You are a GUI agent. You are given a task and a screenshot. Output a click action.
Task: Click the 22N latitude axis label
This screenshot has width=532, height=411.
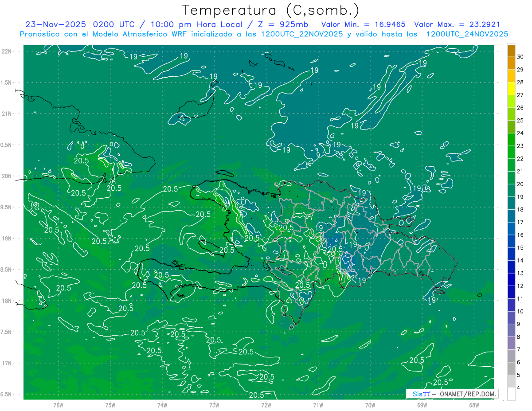pyautogui.click(x=8, y=51)
